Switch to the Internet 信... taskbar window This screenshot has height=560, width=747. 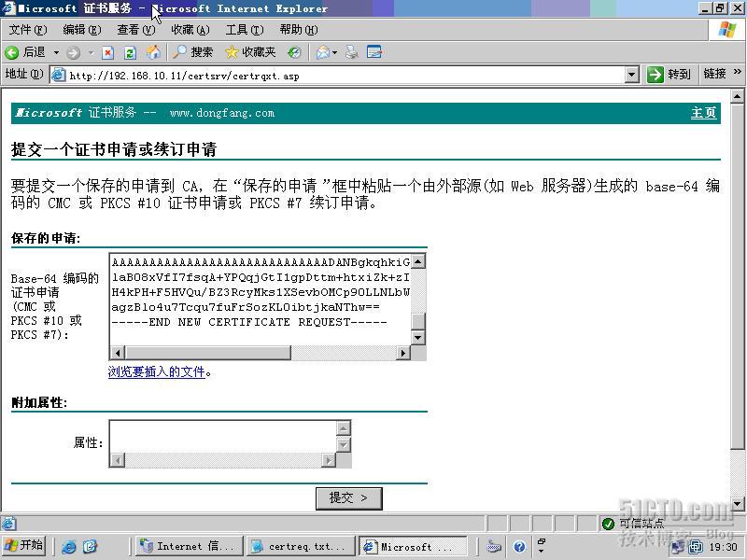click(x=190, y=546)
